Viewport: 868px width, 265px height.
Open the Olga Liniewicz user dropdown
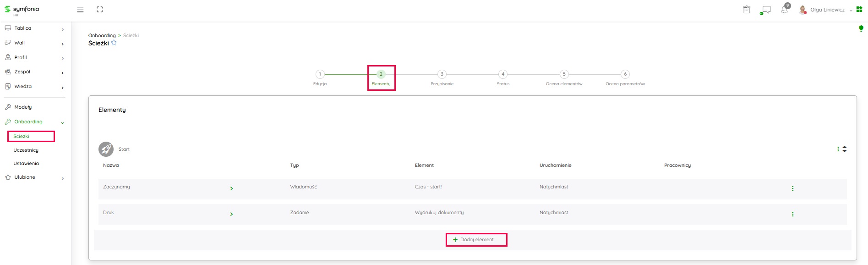point(827,10)
